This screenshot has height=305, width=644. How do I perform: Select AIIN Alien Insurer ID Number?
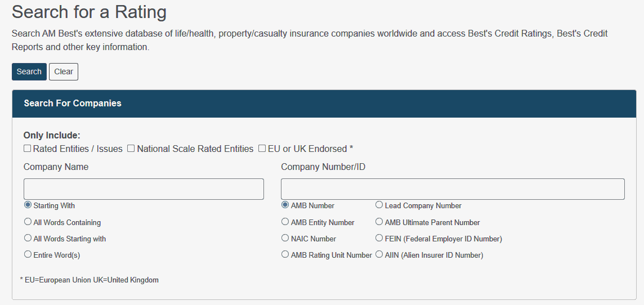(x=379, y=255)
